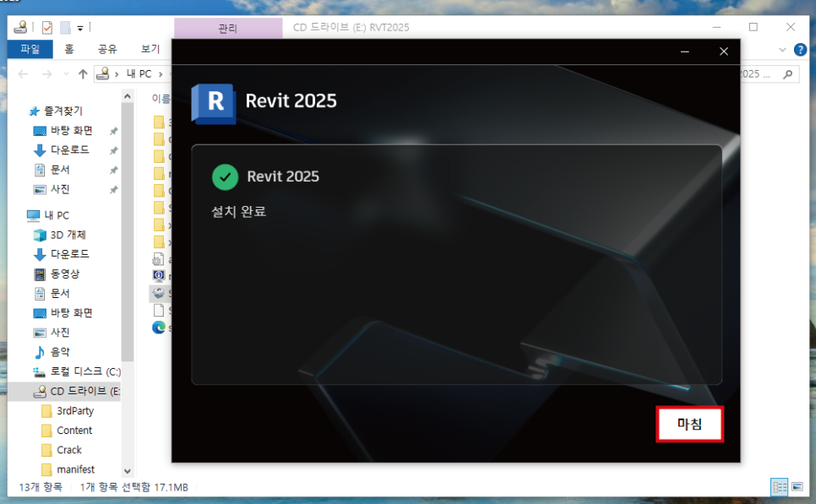This screenshot has height=504, width=816.
Task: Open pinned 사진 under 즐겨찾기
Action: 60,189
